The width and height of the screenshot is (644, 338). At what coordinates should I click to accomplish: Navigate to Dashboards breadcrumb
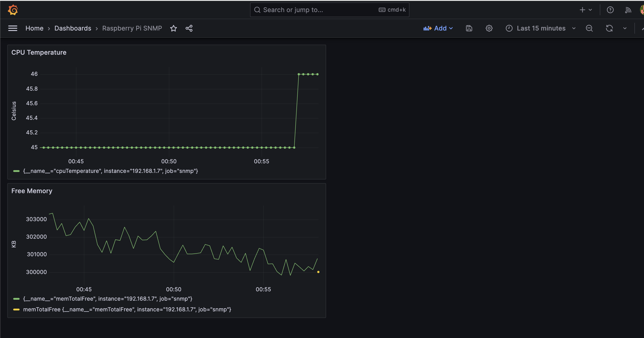click(73, 28)
